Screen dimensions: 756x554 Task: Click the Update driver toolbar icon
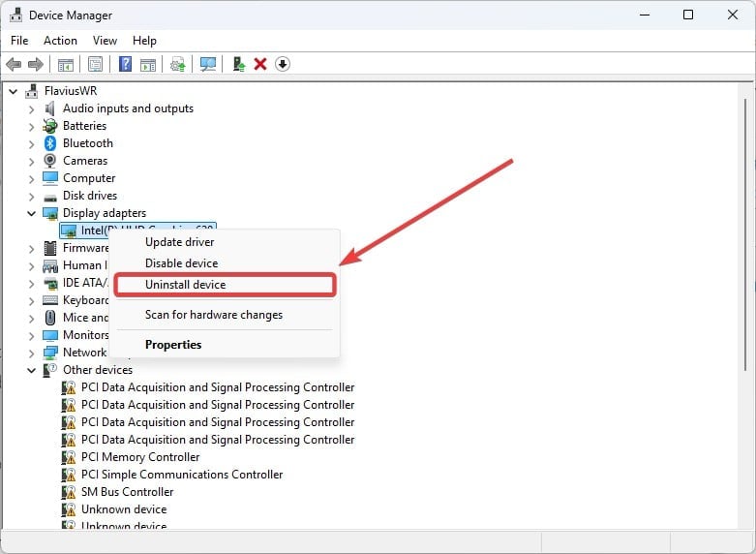coord(178,64)
